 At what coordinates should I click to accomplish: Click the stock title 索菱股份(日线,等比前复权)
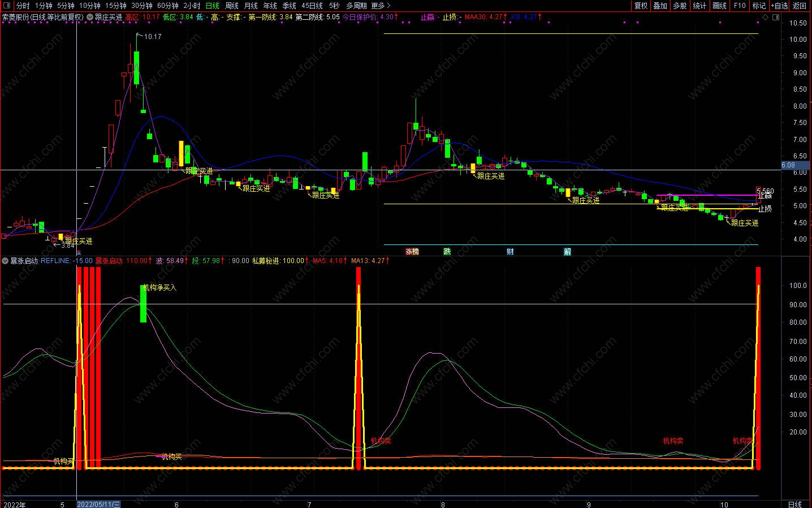point(43,17)
